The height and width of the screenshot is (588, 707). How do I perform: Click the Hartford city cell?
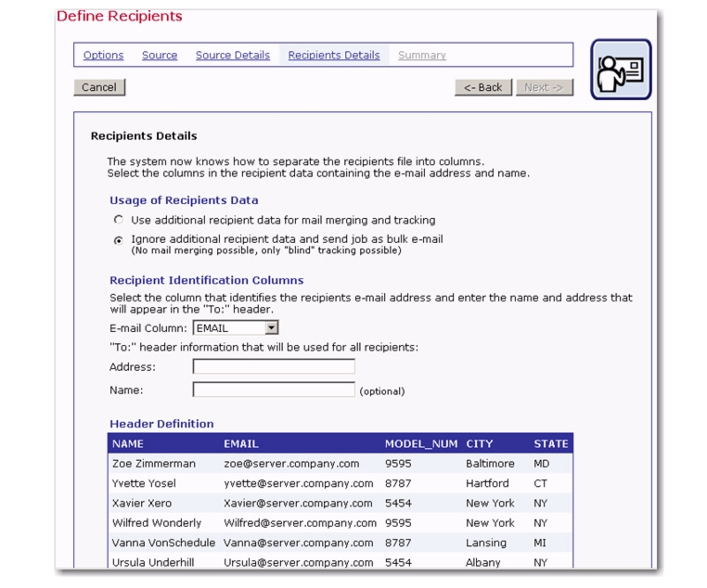click(487, 483)
